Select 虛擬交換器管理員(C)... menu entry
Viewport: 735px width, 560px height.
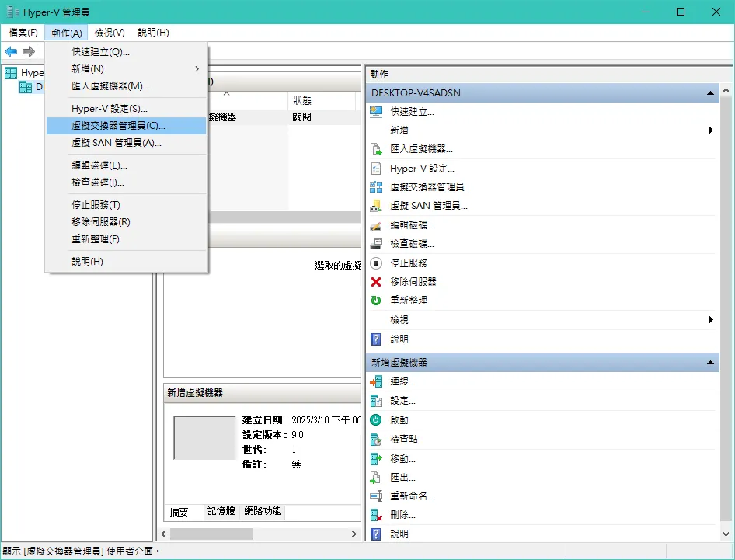(126, 126)
